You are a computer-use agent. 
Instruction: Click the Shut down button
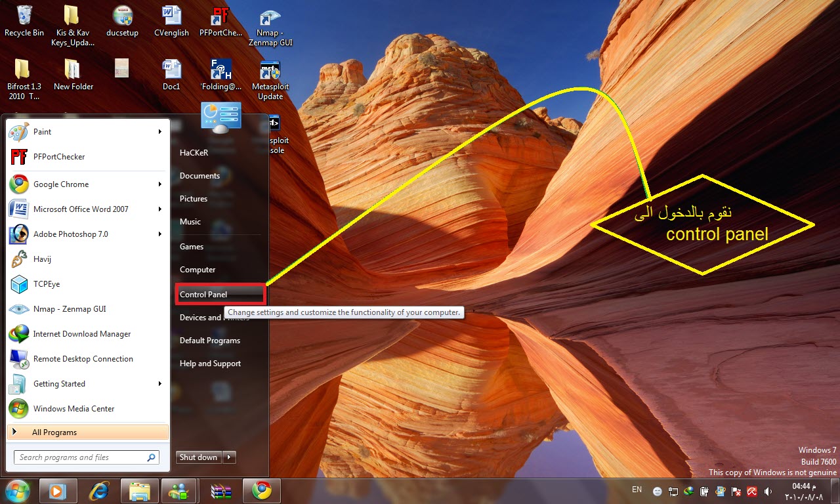(199, 457)
